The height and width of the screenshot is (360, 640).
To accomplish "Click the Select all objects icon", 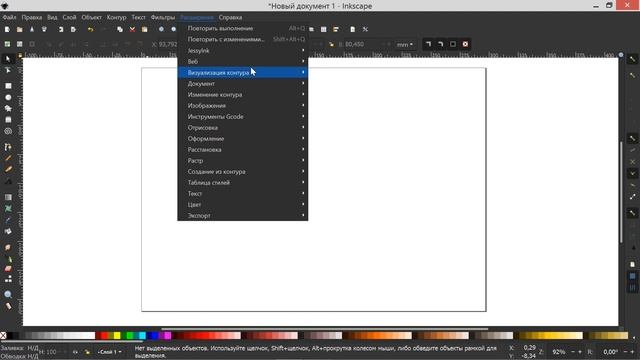I will tap(7, 44).
